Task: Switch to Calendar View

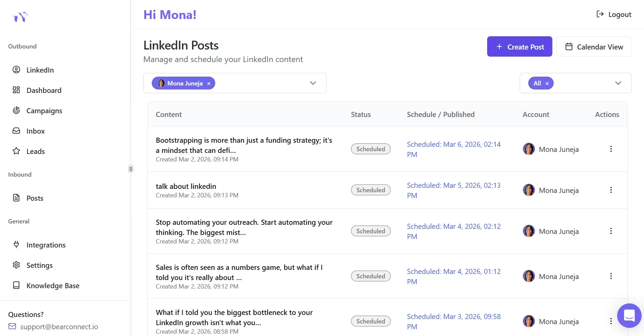Action: (x=594, y=47)
